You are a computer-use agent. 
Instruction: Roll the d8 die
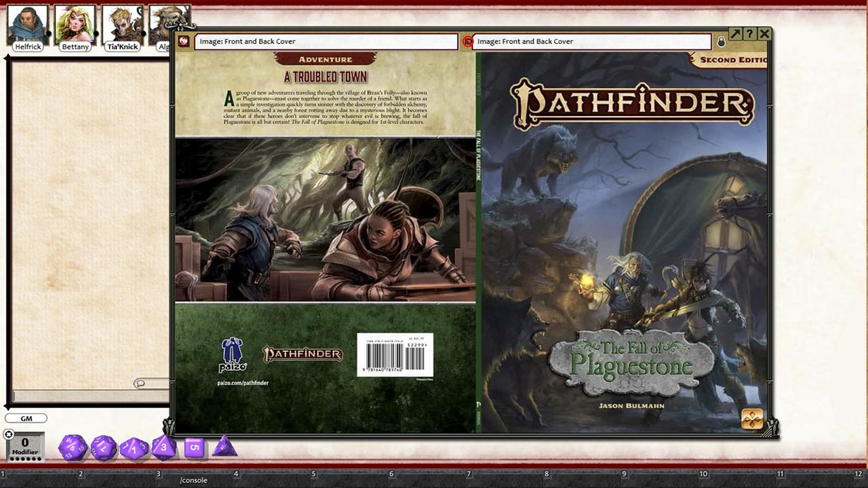point(164,447)
